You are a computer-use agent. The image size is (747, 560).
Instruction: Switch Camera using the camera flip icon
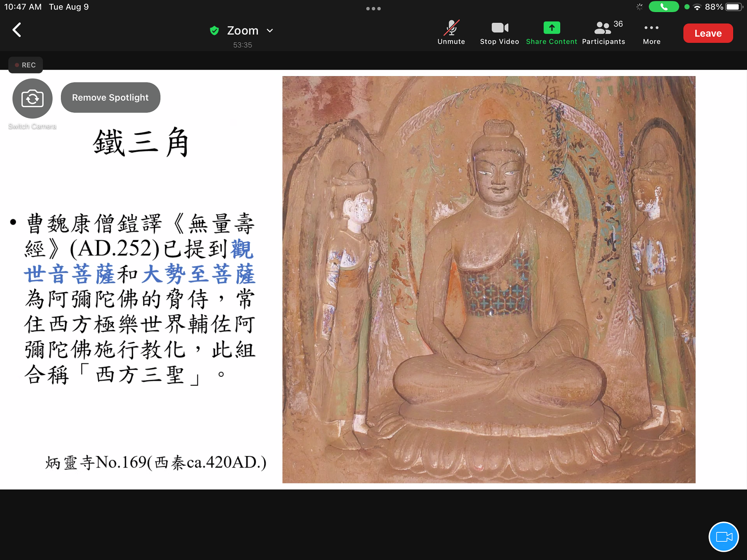point(32,99)
